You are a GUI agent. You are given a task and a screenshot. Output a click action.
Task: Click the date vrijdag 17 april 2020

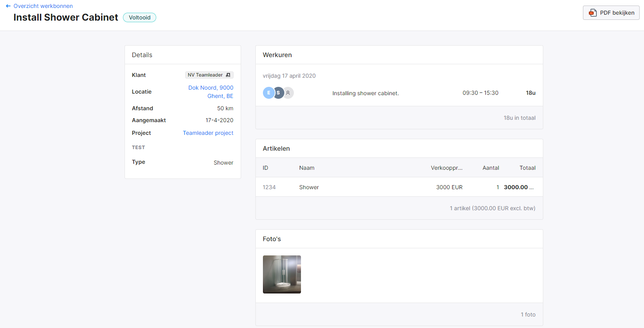[x=289, y=76]
